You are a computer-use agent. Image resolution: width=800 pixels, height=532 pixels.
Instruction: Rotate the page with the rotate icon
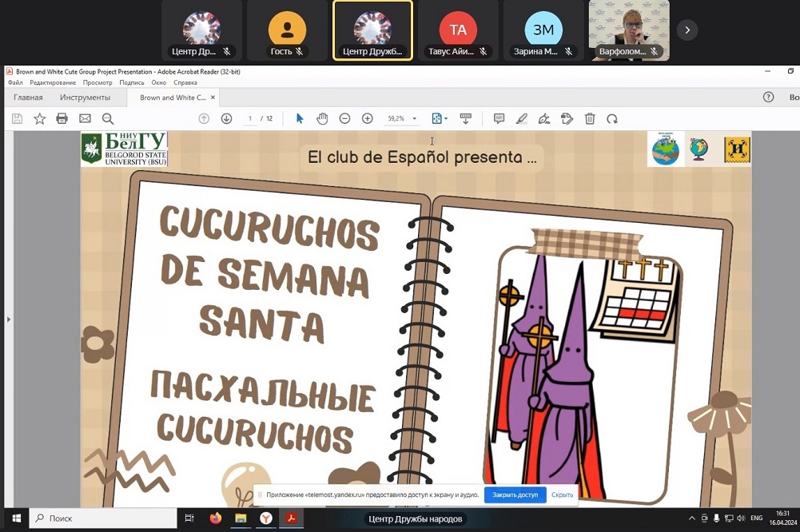612,118
